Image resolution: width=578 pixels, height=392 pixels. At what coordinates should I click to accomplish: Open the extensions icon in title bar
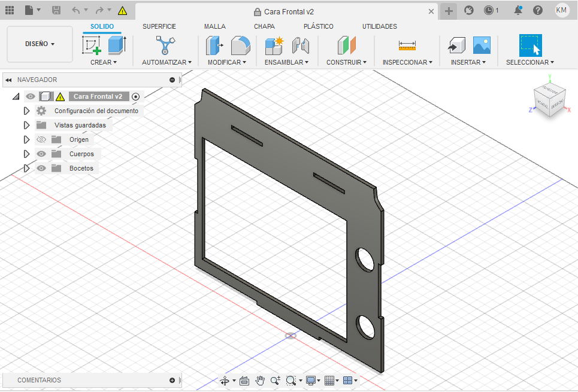(x=469, y=10)
